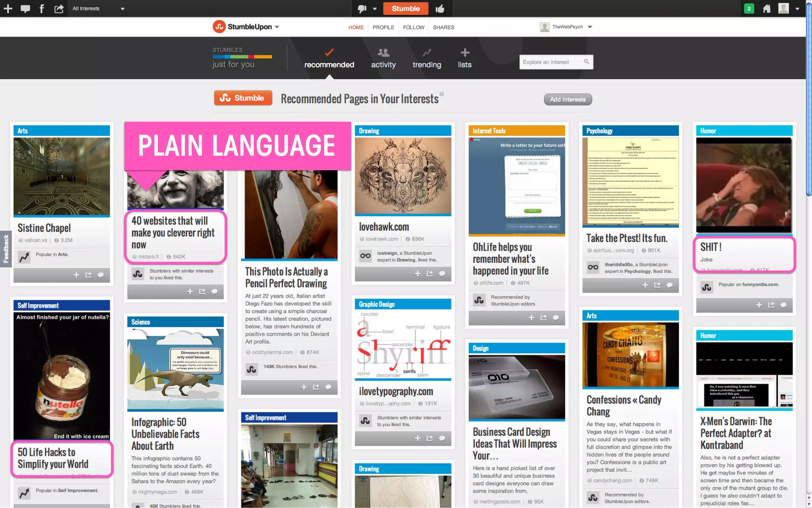The height and width of the screenshot is (508, 812).
Task: Click the plus icon in the top toolbar
Action: click(x=8, y=8)
